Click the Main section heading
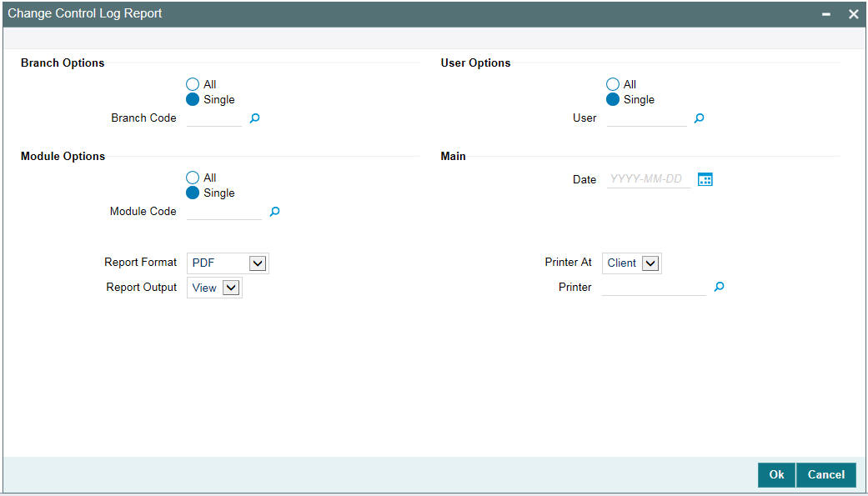The height and width of the screenshot is (496, 868). [453, 156]
